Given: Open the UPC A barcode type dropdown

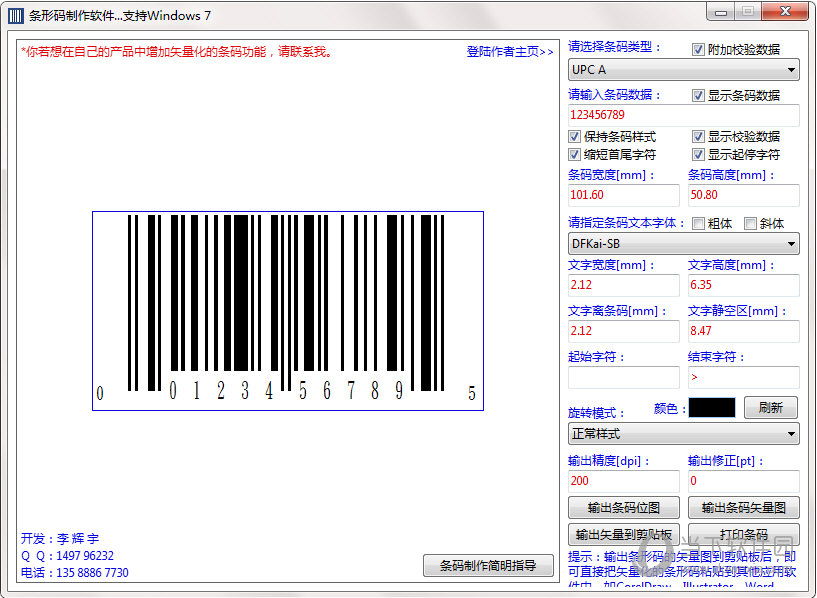Looking at the screenshot, I should tap(684, 70).
